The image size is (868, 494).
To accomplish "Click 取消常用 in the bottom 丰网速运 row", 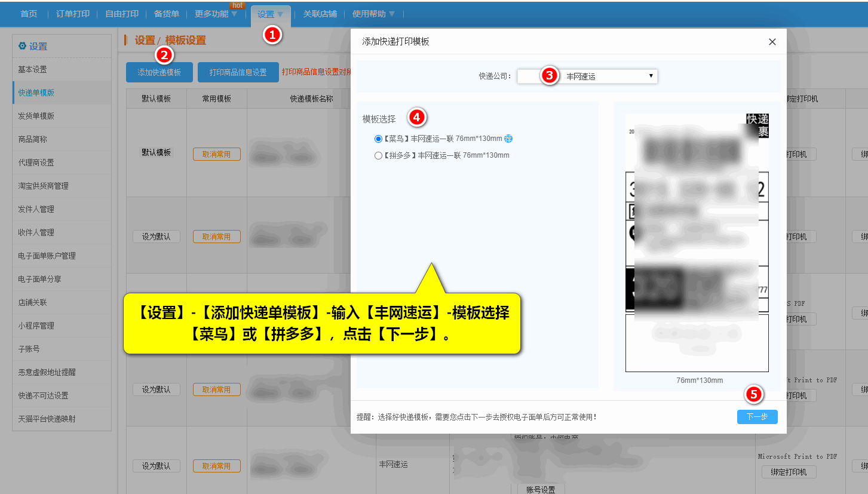I will [217, 466].
